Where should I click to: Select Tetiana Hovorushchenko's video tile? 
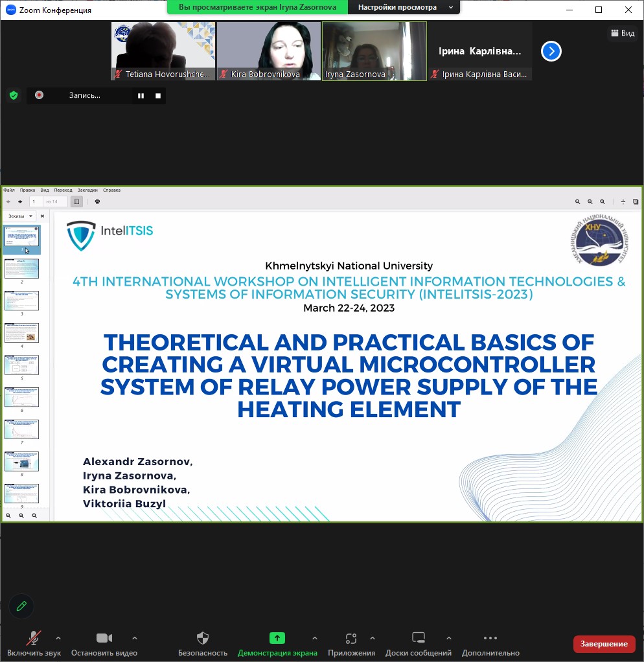coord(163,51)
